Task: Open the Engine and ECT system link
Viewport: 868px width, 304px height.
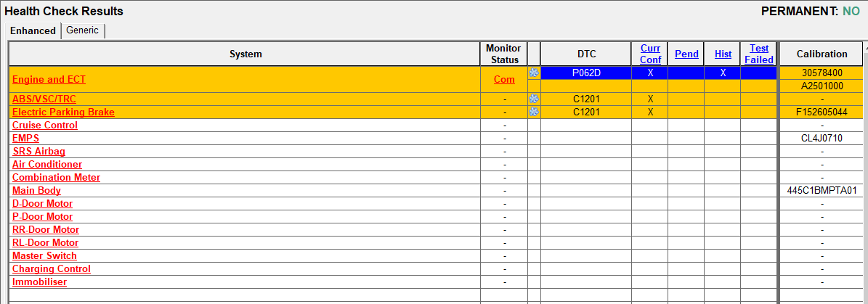Action: (49, 79)
